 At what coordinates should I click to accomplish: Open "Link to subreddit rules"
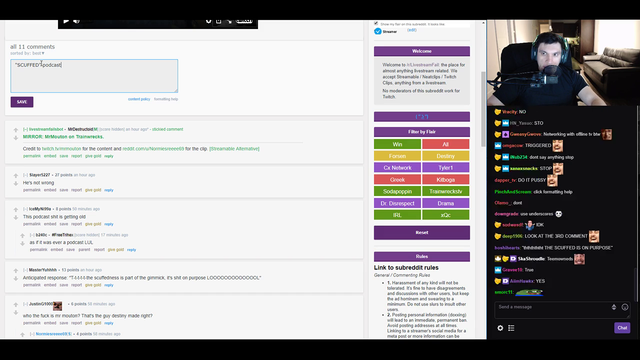[x=406, y=268]
